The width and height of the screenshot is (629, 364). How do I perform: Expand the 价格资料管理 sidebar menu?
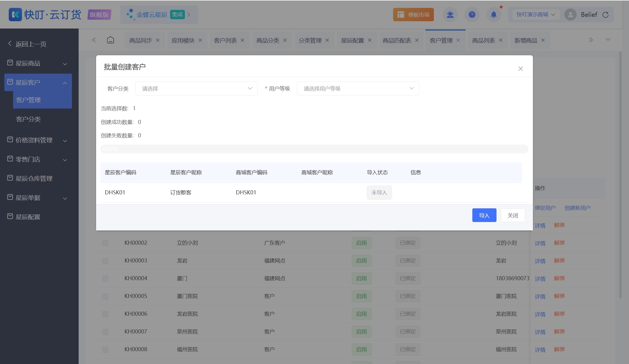point(38,140)
